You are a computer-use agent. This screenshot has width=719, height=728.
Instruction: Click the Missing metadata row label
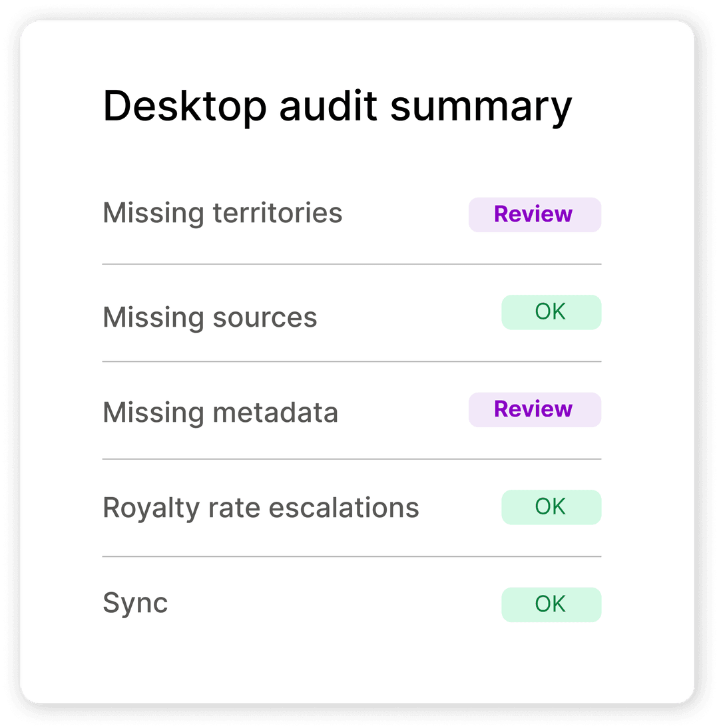[x=220, y=413]
